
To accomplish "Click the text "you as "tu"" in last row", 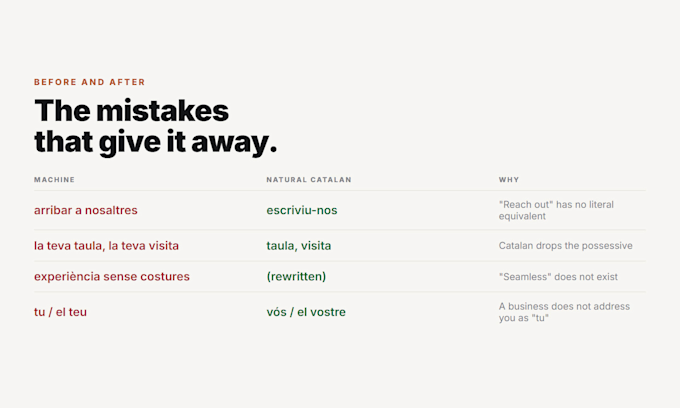I will [524, 318].
